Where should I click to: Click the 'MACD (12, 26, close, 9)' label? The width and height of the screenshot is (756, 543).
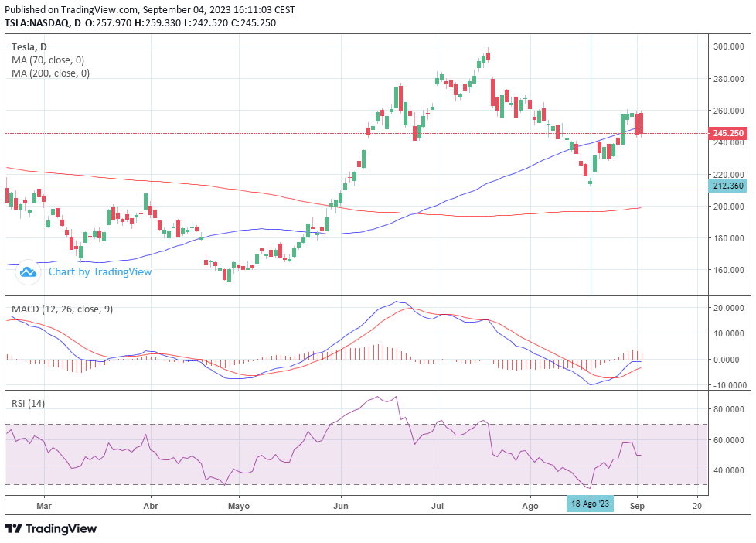coord(62,309)
